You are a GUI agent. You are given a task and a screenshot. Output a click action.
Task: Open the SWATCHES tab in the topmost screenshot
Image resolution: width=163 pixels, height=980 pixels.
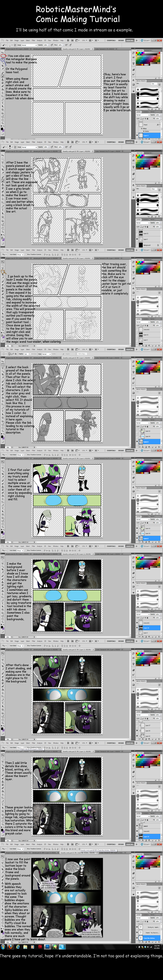click(139, 50)
